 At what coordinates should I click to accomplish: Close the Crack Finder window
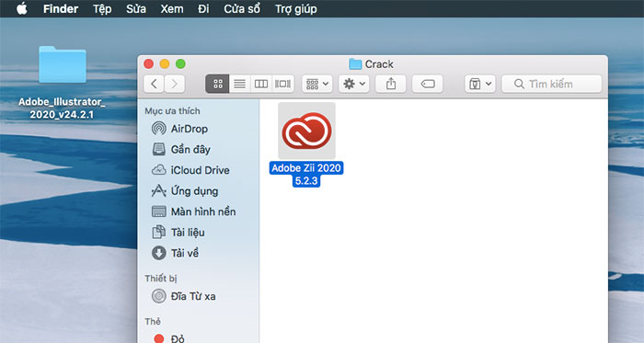[149, 64]
